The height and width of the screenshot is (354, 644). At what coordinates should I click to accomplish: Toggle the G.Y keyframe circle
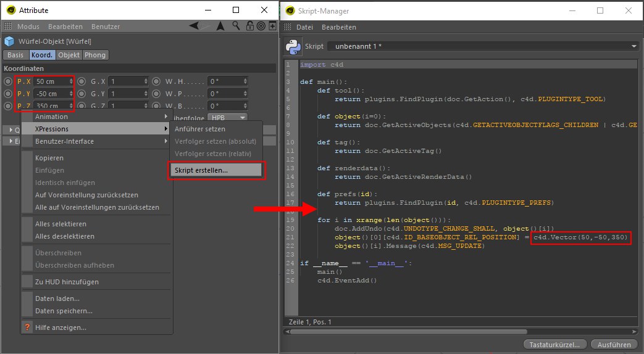click(x=82, y=94)
